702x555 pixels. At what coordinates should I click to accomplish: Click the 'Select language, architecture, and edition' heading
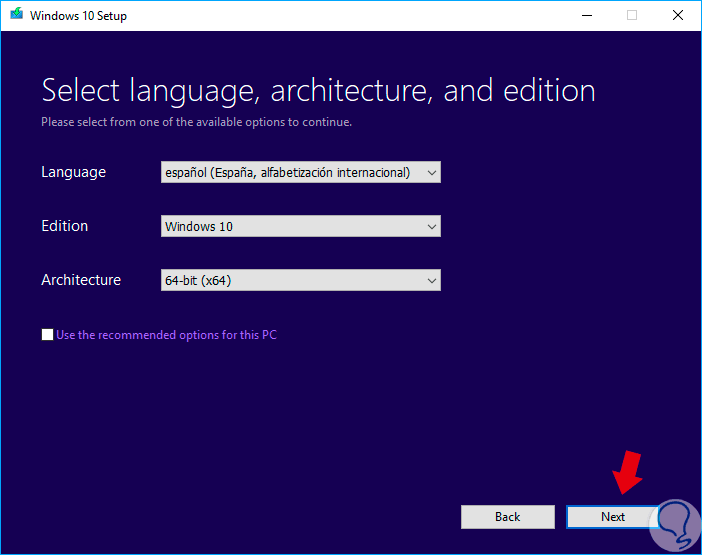point(318,91)
